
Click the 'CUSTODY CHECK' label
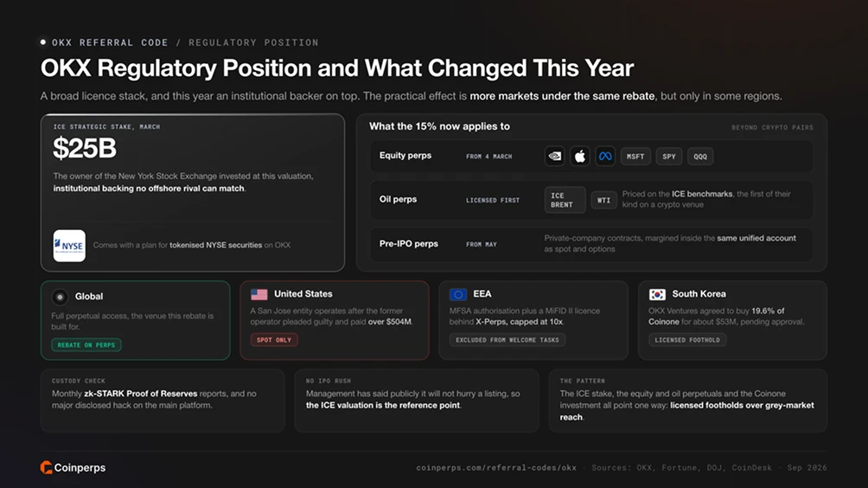click(79, 381)
